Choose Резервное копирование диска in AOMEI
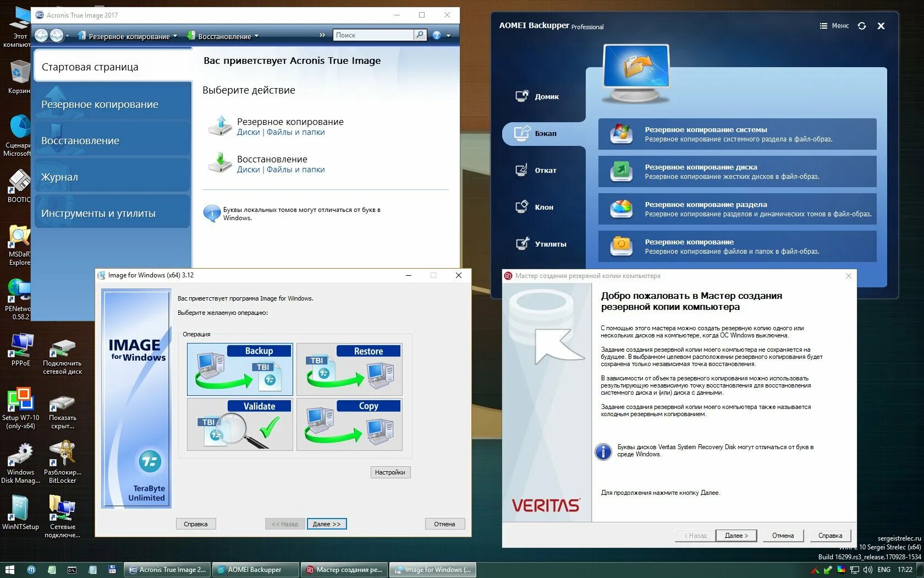The width and height of the screenshot is (924, 578). (737, 171)
